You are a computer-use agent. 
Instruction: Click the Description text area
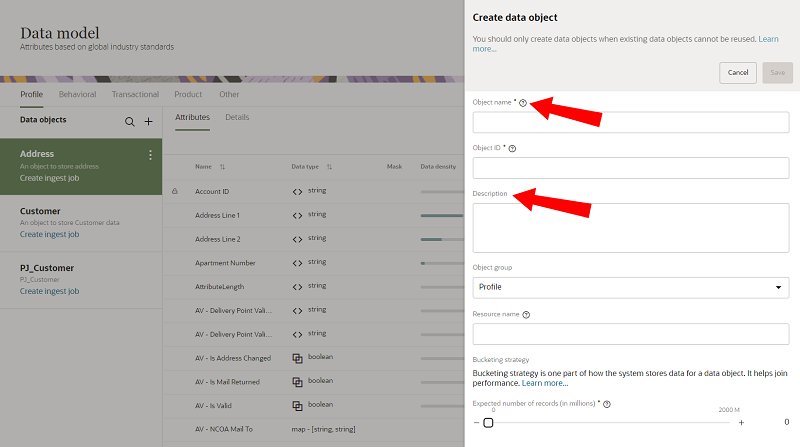coord(630,227)
